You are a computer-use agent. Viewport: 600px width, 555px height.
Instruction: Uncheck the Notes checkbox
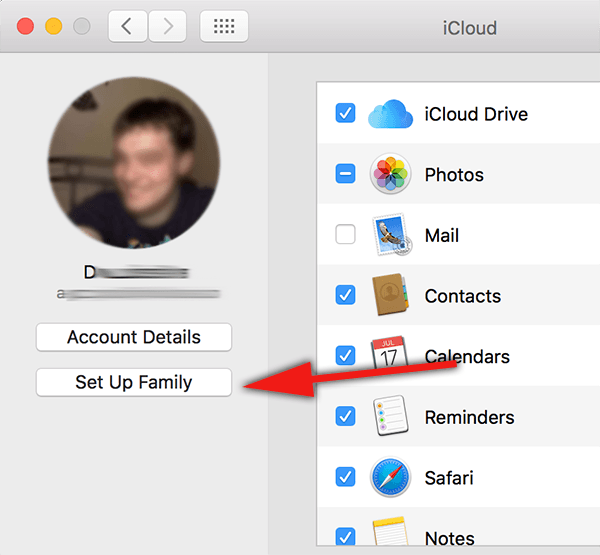[x=345, y=536]
